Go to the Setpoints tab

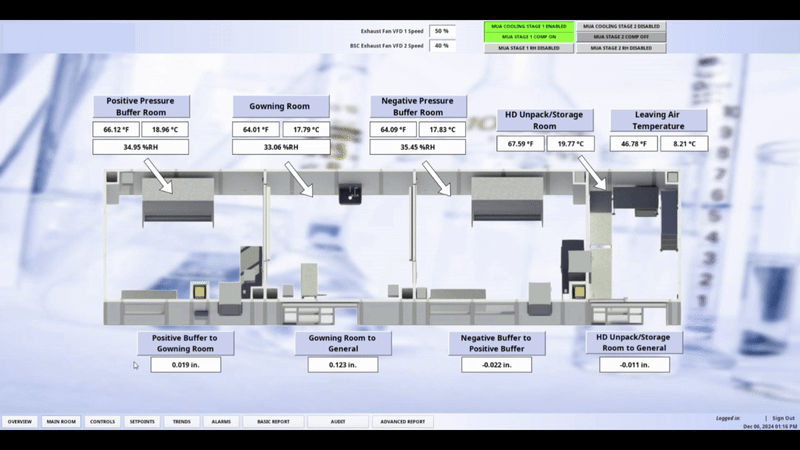[x=142, y=422]
